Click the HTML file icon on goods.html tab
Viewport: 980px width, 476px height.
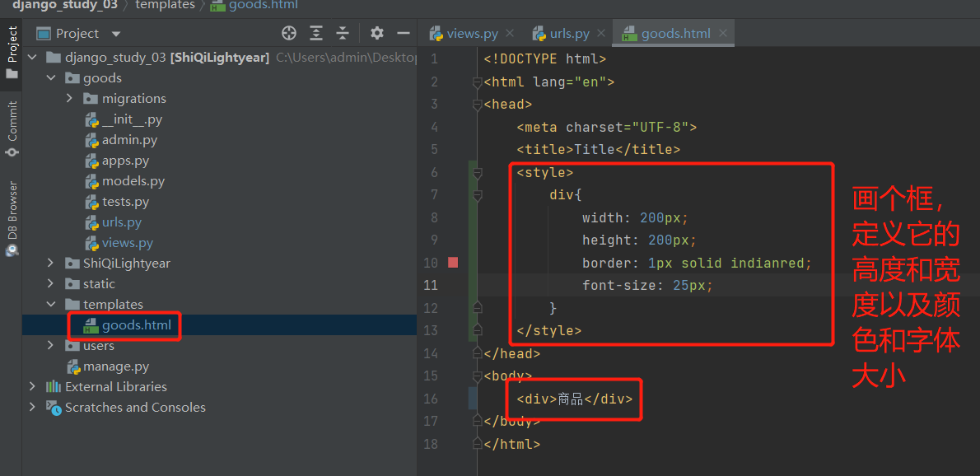pyautogui.click(x=630, y=34)
